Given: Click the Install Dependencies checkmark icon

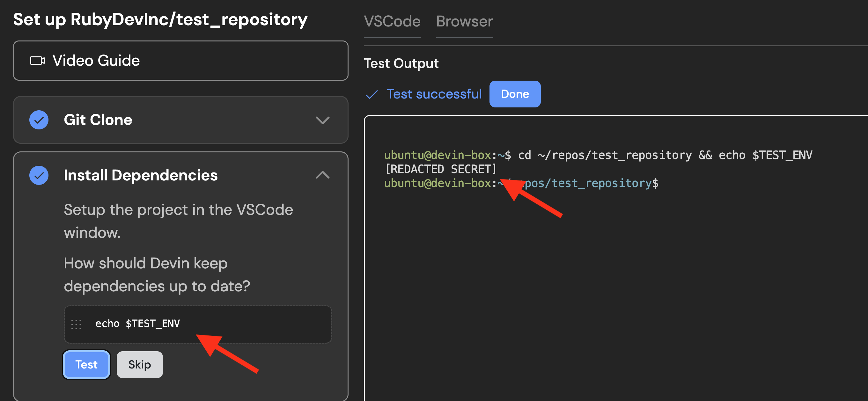Looking at the screenshot, I should [39, 175].
